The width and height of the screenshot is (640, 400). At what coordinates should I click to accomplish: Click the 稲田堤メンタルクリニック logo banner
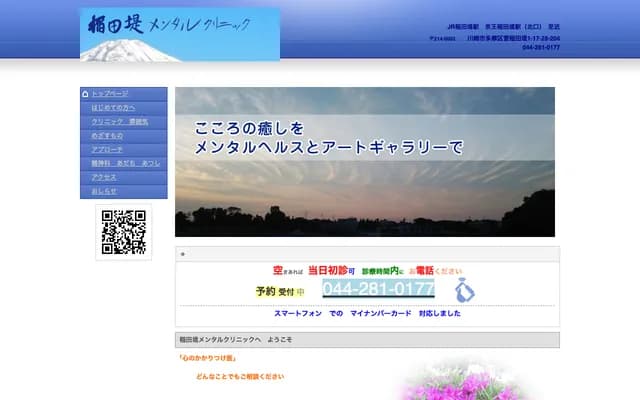click(180, 34)
